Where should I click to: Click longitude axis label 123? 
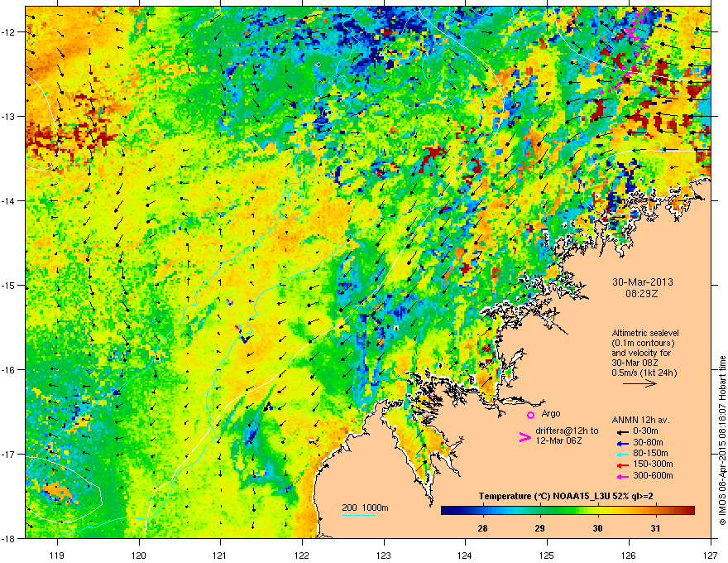coord(384,555)
